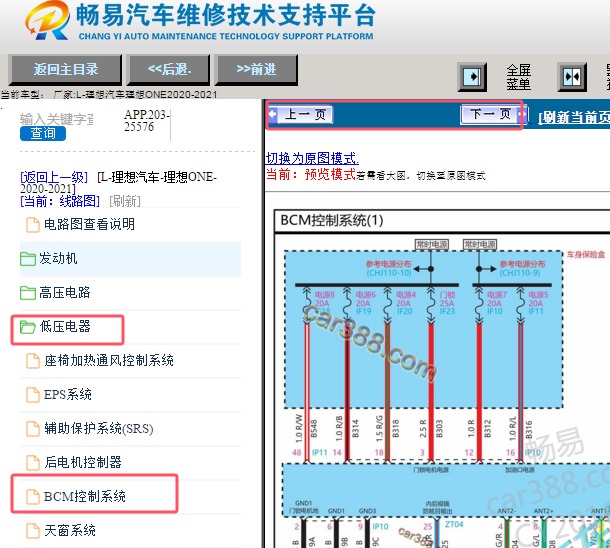Click the page icon beside 天窗系统
610x548 pixels.
[33, 531]
